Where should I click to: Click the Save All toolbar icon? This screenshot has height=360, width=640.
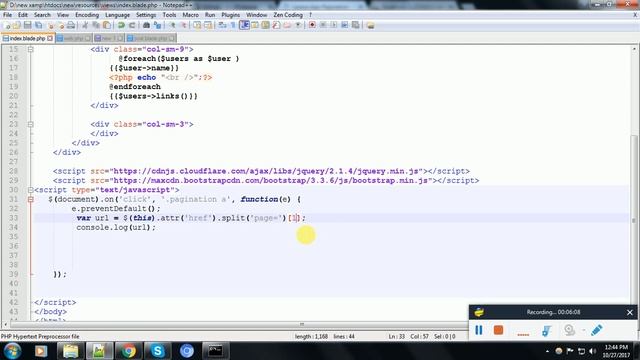click(x=38, y=25)
